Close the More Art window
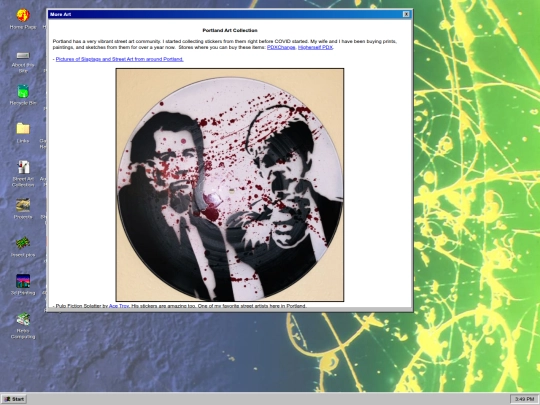540x405 pixels. click(x=406, y=14)
